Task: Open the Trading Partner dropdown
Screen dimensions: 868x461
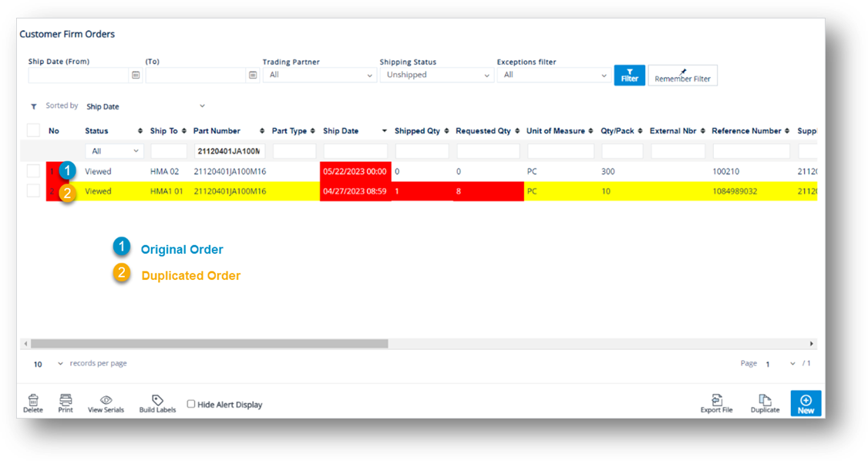Action: coord(320,75)
